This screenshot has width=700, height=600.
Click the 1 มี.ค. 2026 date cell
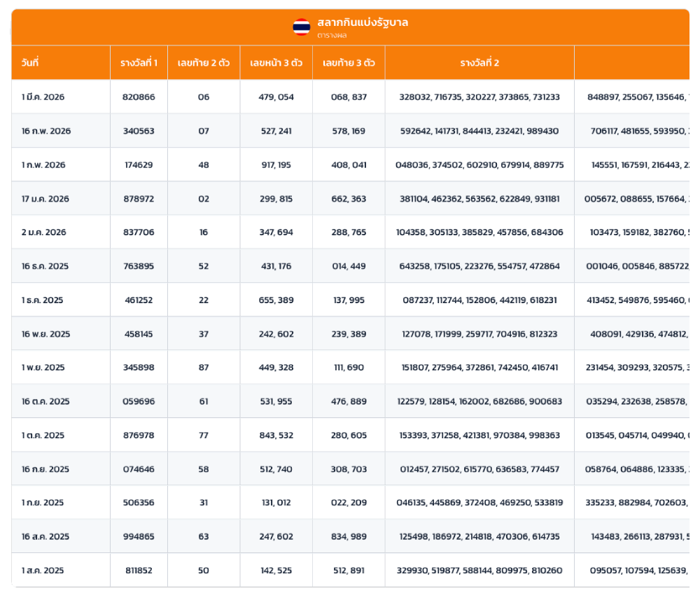tap(43, 97)
